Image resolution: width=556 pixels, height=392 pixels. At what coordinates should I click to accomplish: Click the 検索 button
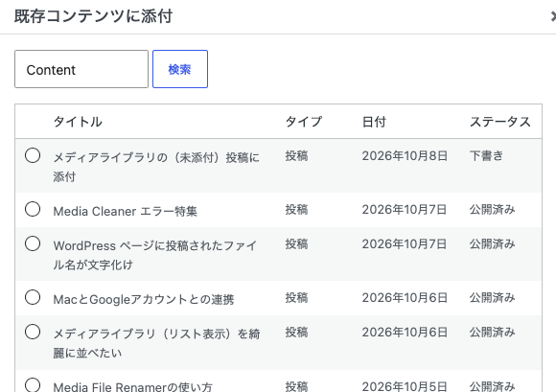180,69
